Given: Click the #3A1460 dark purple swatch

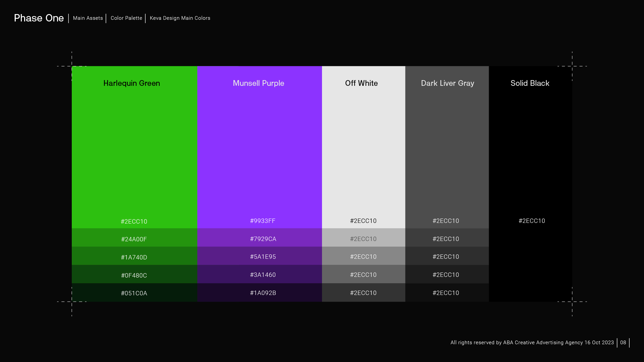Looking at the screenshot, I should 263,275.
